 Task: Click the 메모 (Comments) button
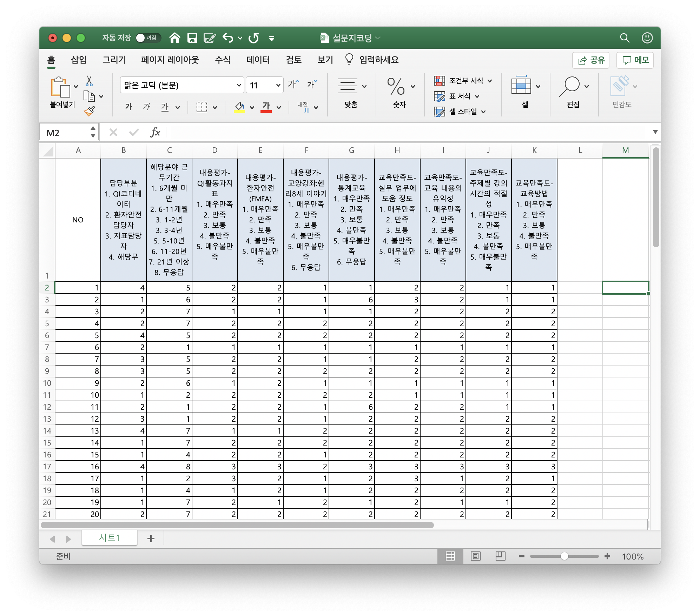click(x=635, y=60)
